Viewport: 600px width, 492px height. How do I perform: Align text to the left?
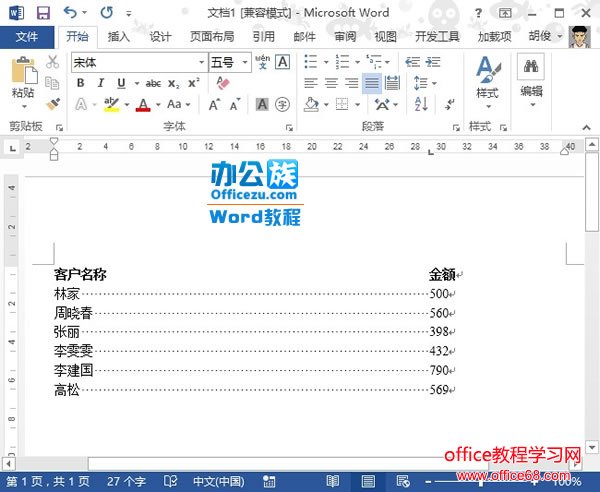311,83
